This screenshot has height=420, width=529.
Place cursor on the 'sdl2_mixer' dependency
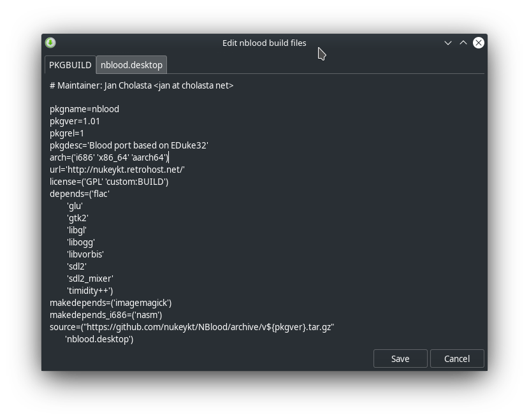click(x=90, y=279)
